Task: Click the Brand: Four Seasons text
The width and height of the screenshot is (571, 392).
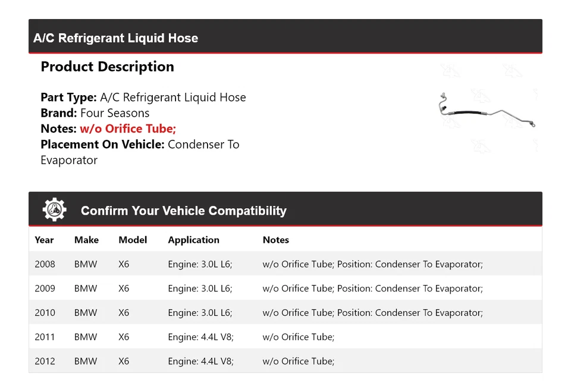Action: 95,113
